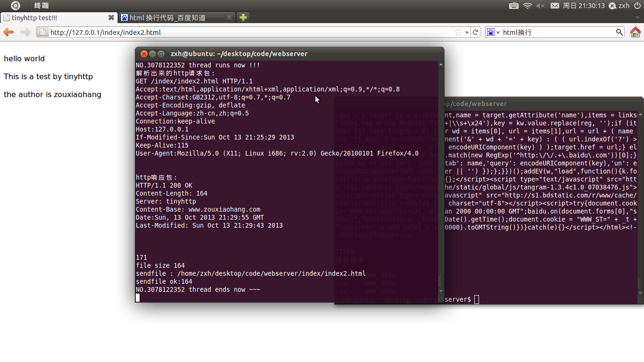Screen dimensions: 644x362
Task: Go to Firefox home page icon
Action: pos(636,32)
